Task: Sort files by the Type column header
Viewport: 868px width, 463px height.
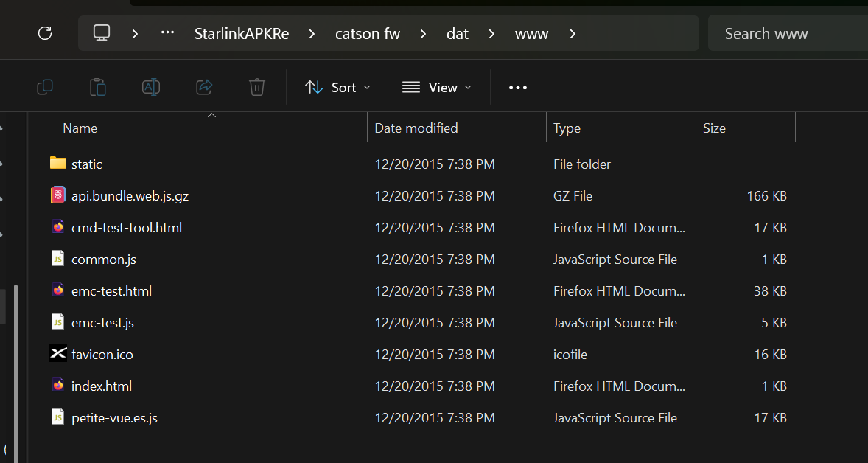Action: click(621, 128)
